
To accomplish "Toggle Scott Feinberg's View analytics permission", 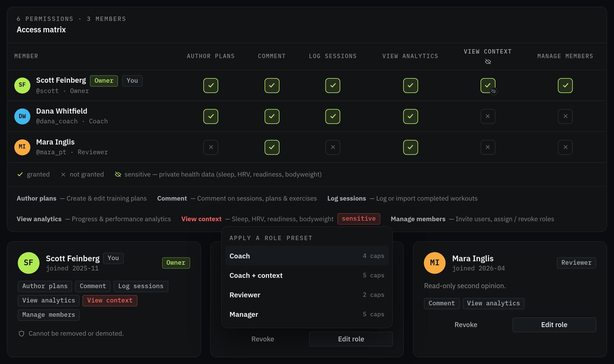I will (411, 85).
